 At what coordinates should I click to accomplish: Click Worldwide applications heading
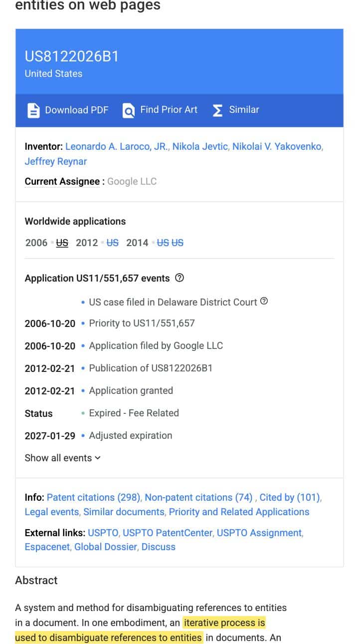click(75, 221)
